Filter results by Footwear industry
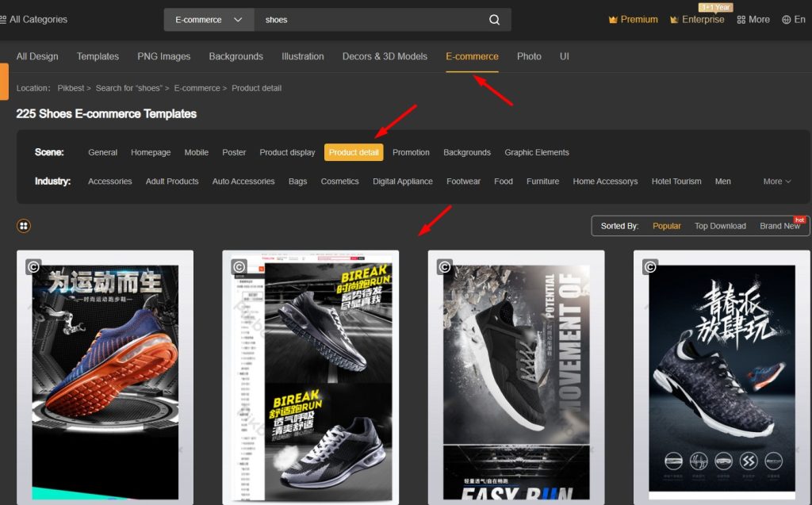812x505 pixels. pos(463,181)
